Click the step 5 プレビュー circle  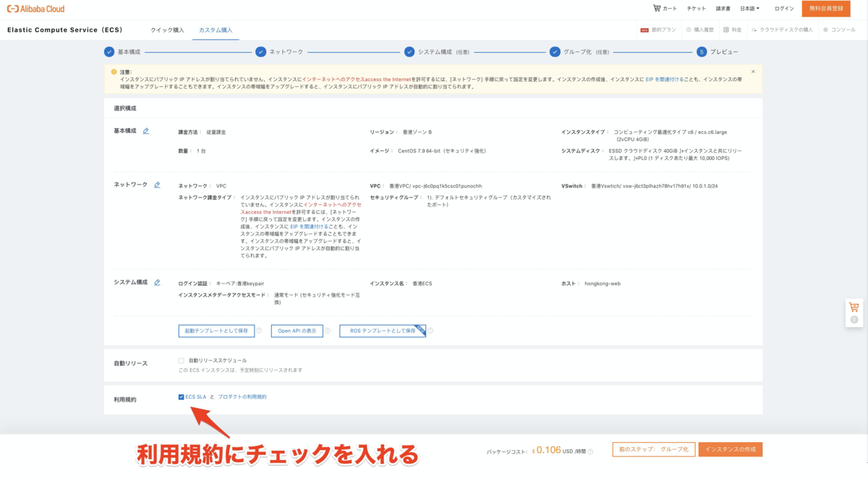tap(702, 52)
